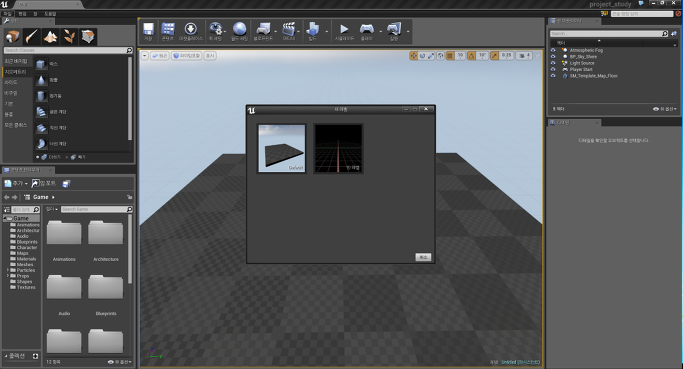Open the Matinee clapperboard toolbar icon

pos(288,31)
